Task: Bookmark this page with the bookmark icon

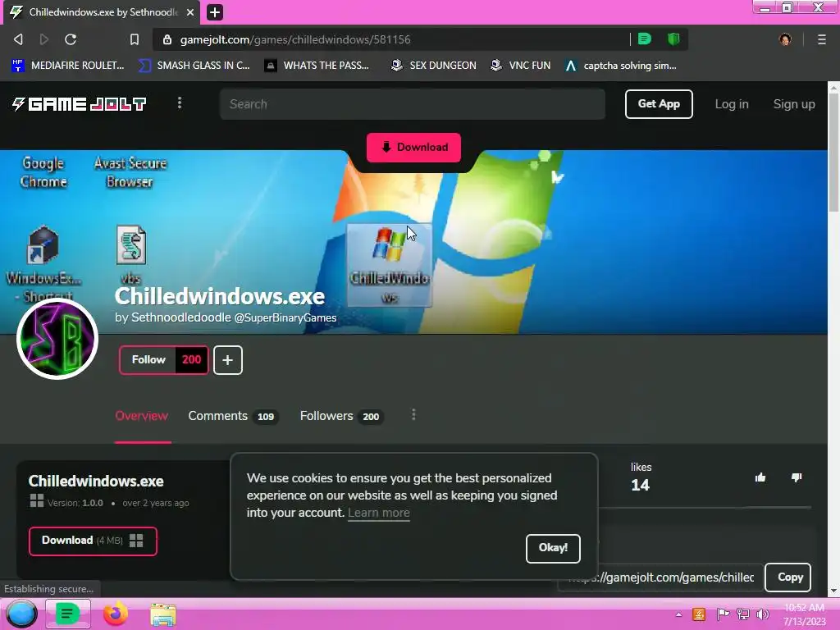Action: click(x=135, y=39)
